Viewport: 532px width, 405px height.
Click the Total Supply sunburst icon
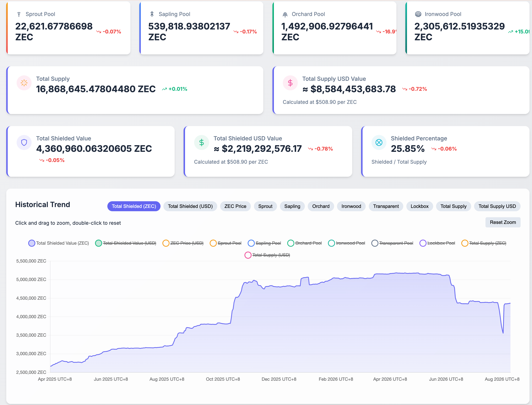point(24,83)
